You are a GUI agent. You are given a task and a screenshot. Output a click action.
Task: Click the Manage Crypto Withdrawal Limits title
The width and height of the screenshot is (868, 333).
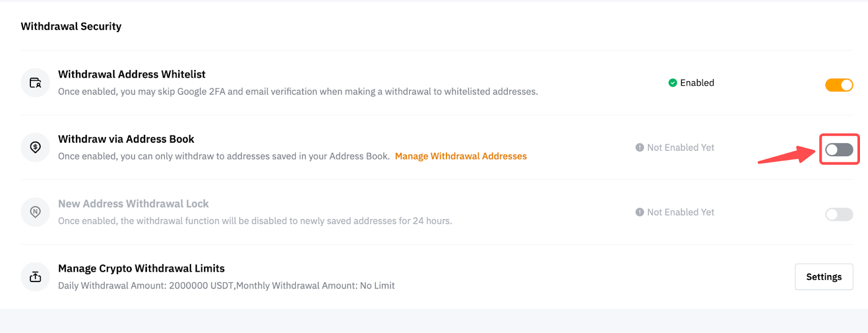[141, 268]
